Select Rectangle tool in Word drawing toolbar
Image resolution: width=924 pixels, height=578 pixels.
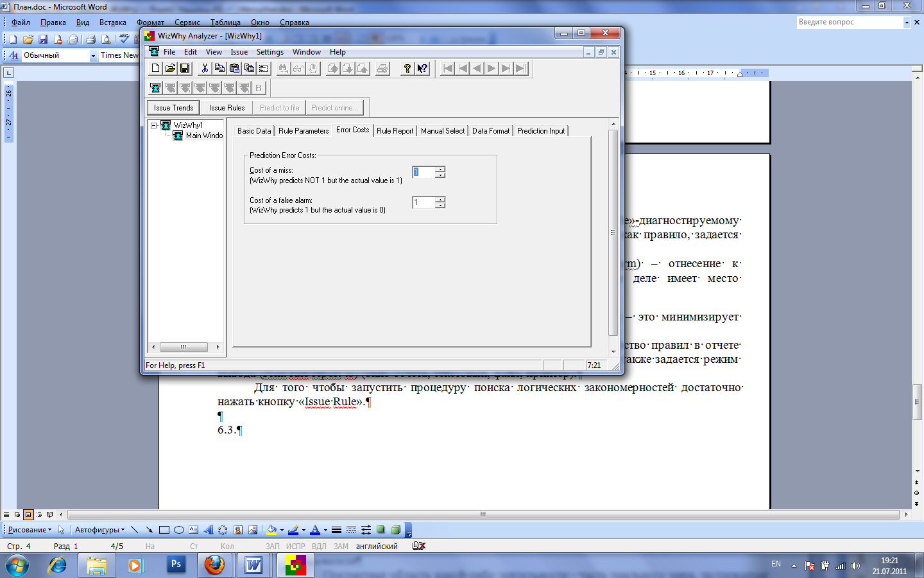pyautogui.click(x=164, y=530)
